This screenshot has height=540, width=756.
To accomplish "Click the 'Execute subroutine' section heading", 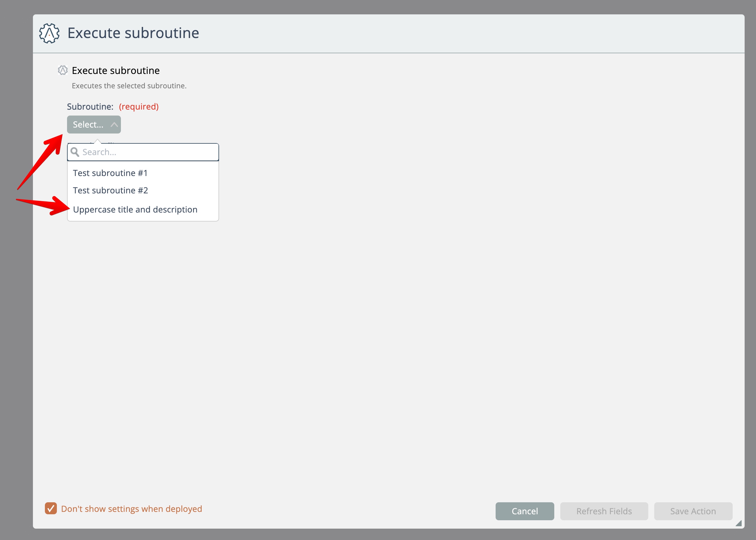I will (116, 70).
